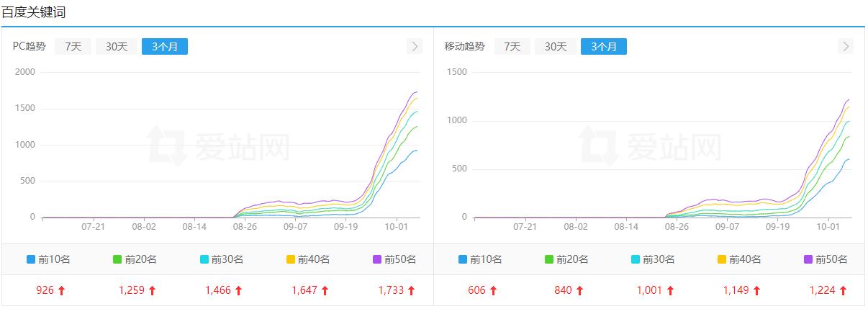Screen dimensions: 868x309
Task: Click red up arrow beside 1,259
Action: click(152, 291)
